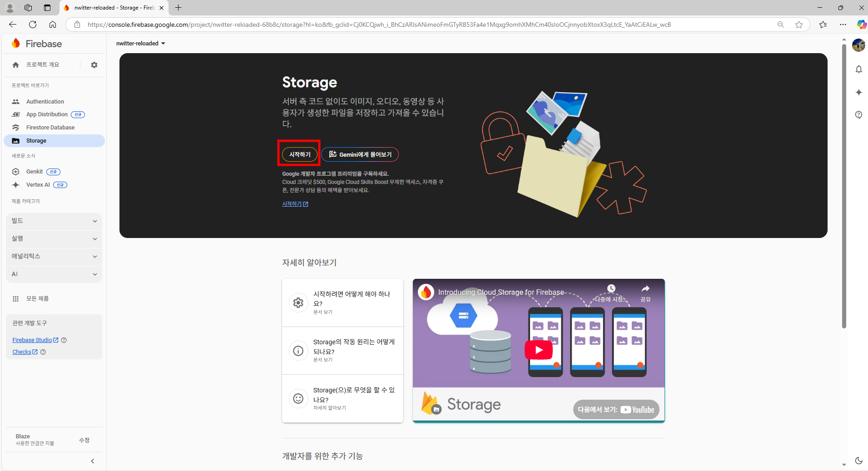Click page vertical scrollbar thumb
This screenshot has width=868, height=471.
click(x=844, y=185)
